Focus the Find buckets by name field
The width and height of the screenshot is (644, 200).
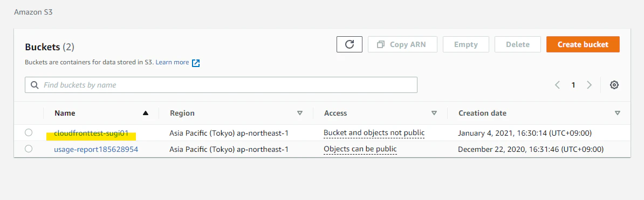point(221,85)
